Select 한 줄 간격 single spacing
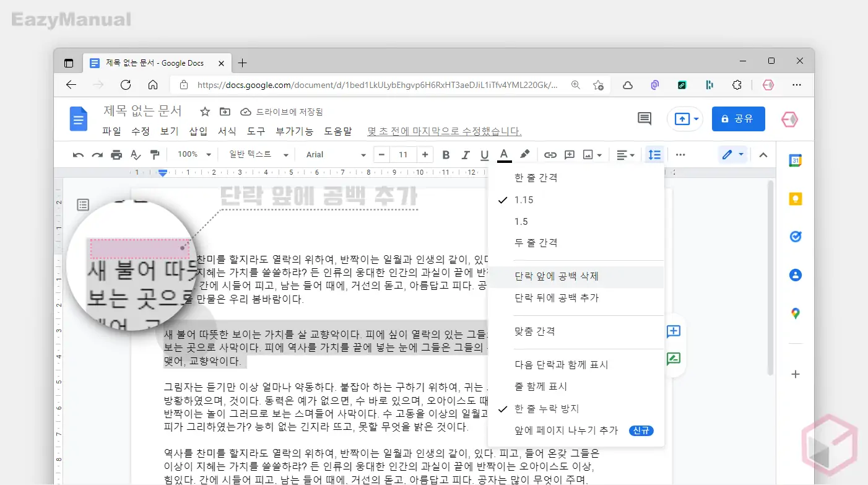Image resolution: width=868 pixels, height=485 pixels. pyautogui.click(x=576, y=178)
